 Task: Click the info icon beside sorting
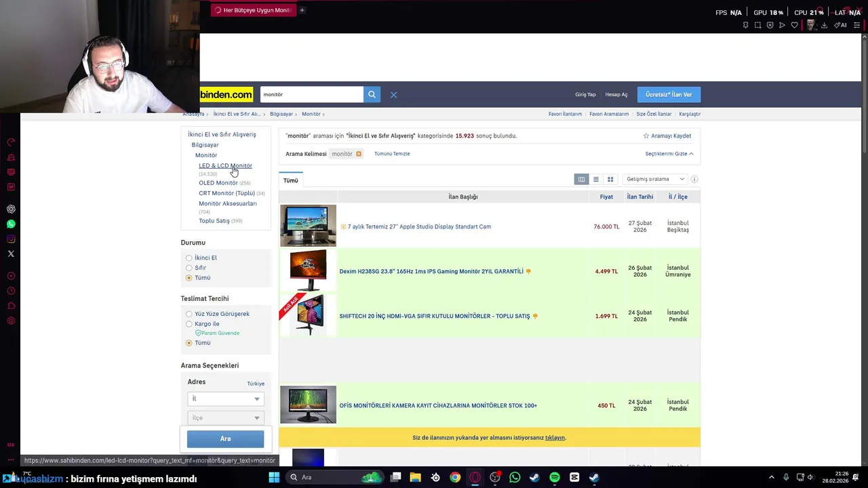694,180
